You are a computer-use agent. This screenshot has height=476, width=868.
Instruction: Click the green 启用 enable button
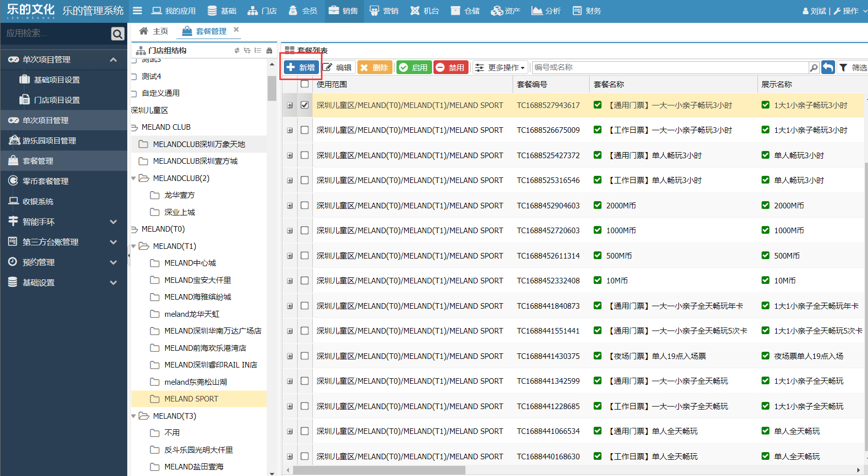(x=414, y=67)
